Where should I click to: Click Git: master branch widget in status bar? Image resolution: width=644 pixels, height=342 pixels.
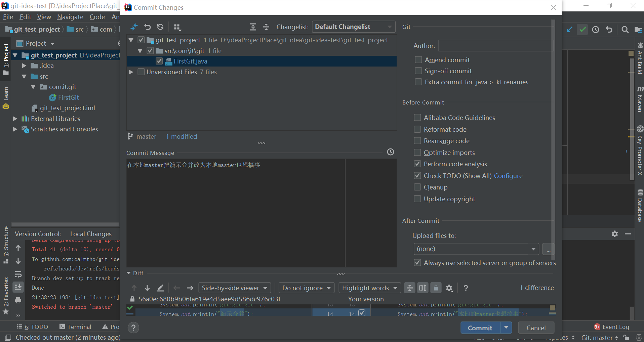(x=600, y=338)
